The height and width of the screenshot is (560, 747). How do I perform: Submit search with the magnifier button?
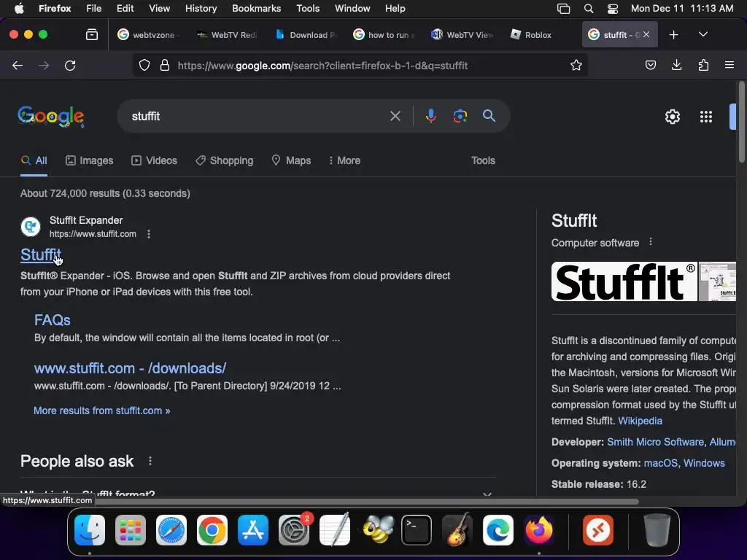click(489, 116)
